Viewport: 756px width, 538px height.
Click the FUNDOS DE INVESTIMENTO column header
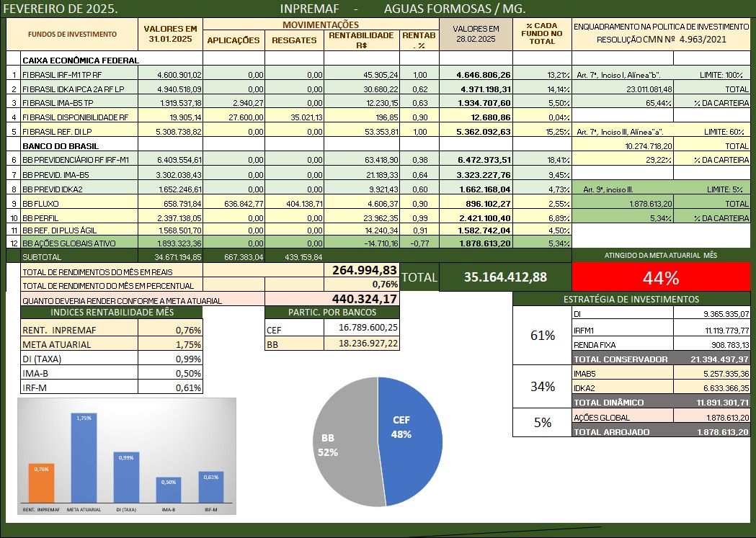click(72, 34)
